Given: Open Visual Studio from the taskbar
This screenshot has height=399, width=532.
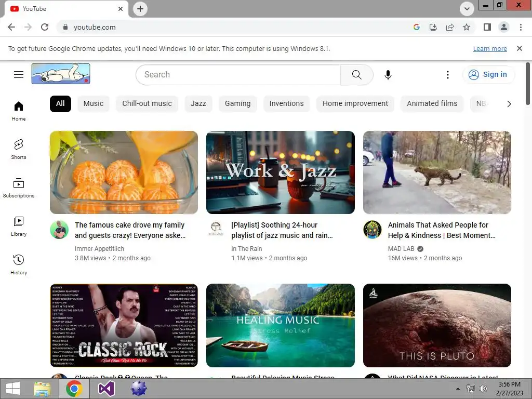Looking at the screenshot, I should pos(106,389).
